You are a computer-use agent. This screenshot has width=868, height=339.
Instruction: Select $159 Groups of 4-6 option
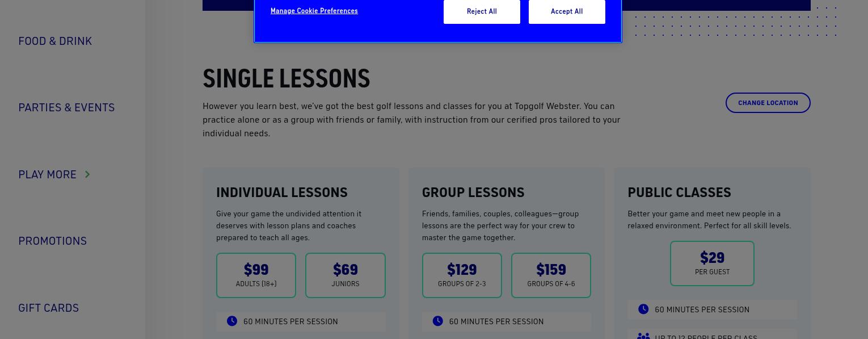551,275
